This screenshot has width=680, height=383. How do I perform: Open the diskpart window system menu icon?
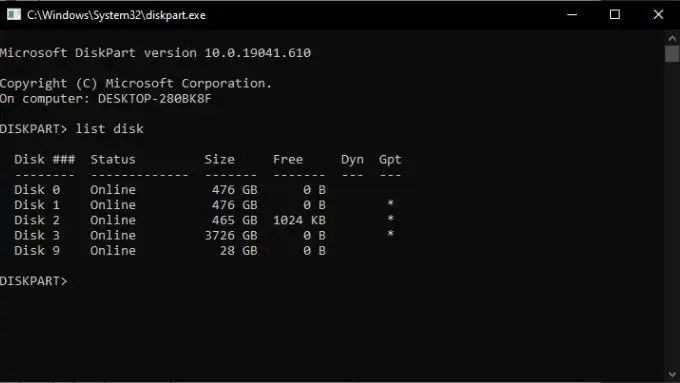click(x=14, y=15)
